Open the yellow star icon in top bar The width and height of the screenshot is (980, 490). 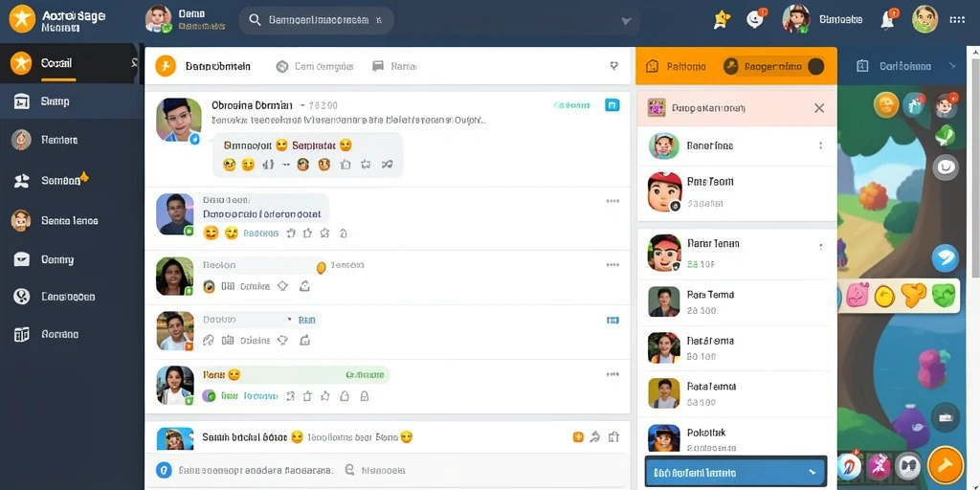point(723,20)
